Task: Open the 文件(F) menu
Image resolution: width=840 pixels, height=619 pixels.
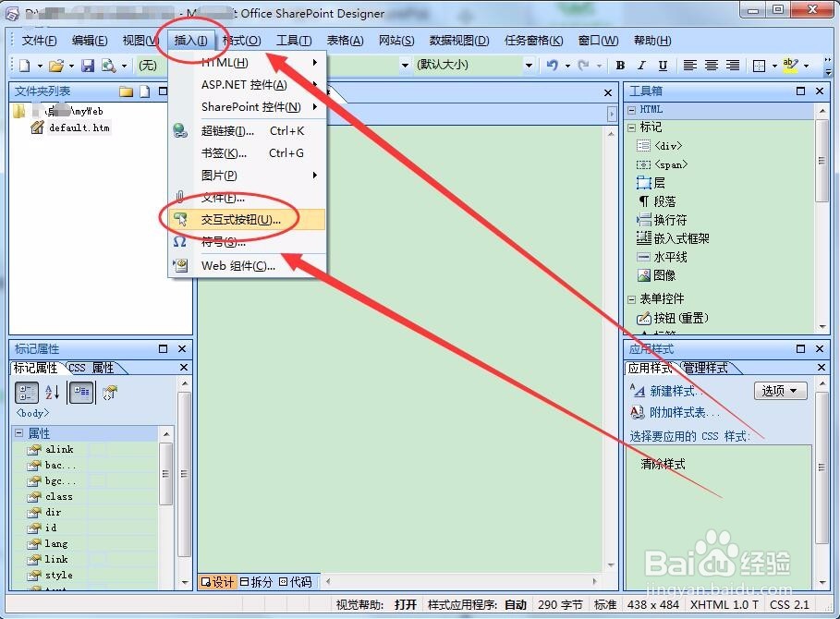Action: point(39,41)
